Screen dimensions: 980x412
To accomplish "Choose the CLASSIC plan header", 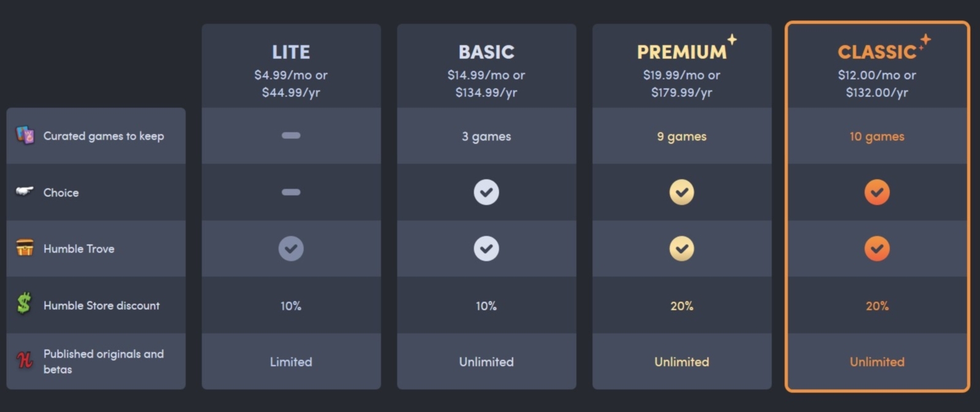I will coord(877,66).
